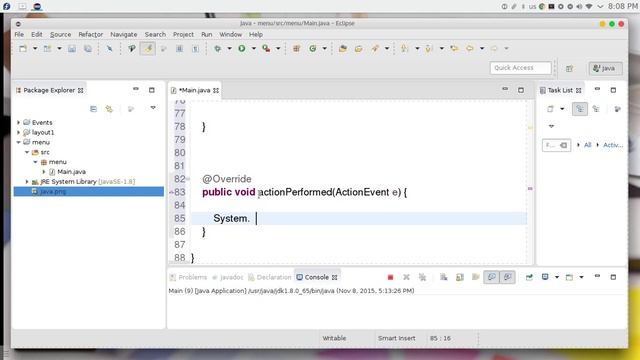The width and height of the screenshot is (640, 360).
Task: Expand the layout1 project
Action: point(18,132)
